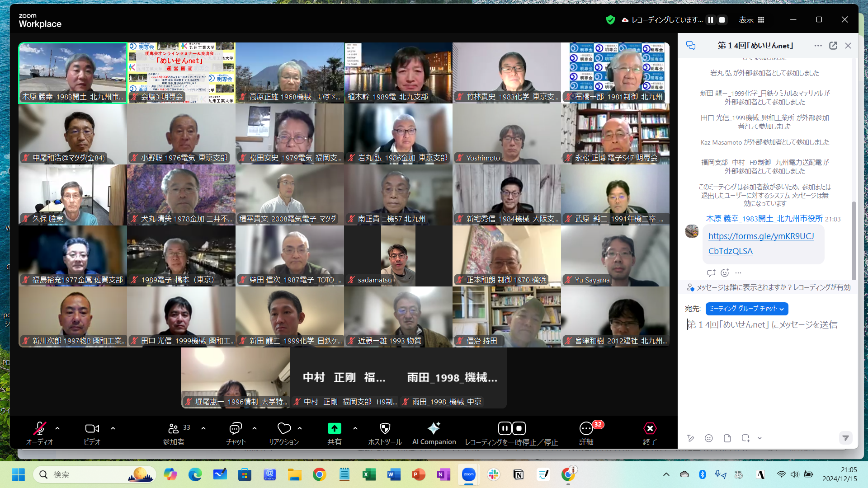Open the text formatting icon in chat composer

(690, 438)
